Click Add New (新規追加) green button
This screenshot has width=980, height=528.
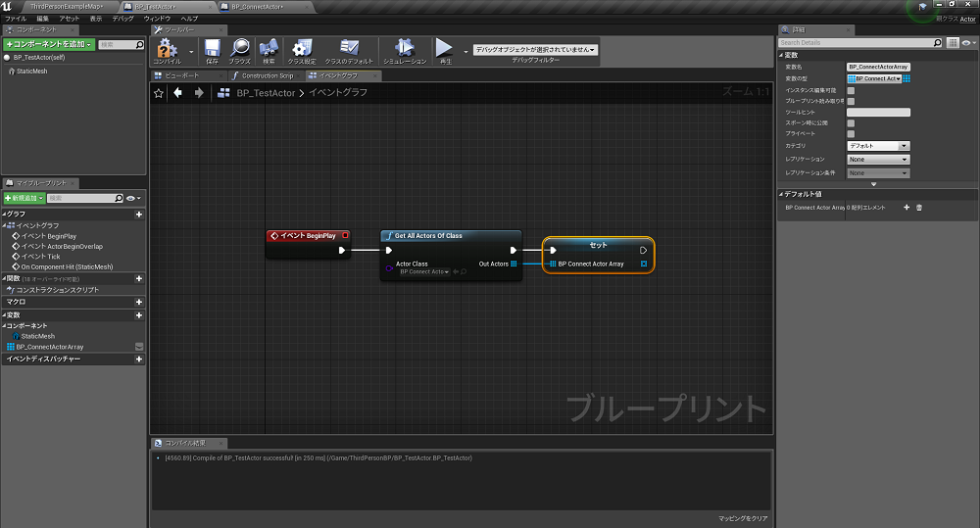pyautogui.click(x=24, y=198)
